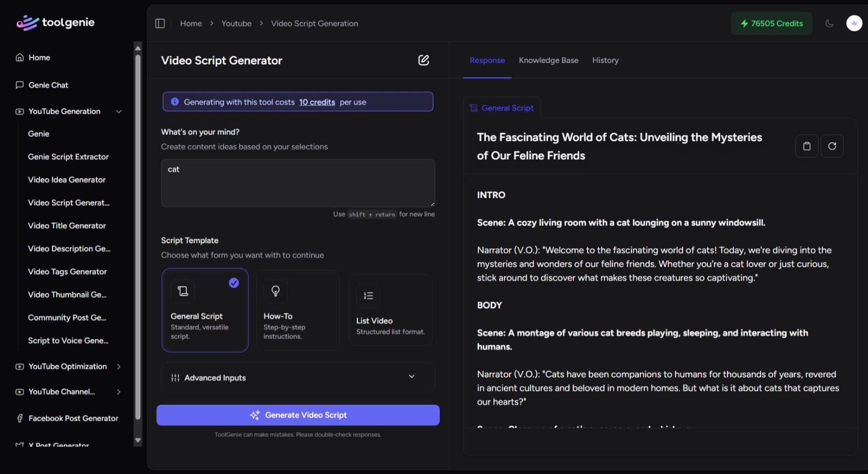Click the Genie Chat bubble icon
This screenshot has width=868, height=474.
coord(20,85)
